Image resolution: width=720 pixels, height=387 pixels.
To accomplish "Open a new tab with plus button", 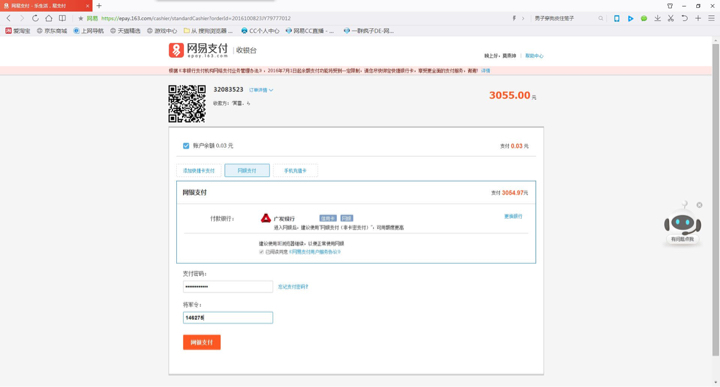I will [99, 6].
